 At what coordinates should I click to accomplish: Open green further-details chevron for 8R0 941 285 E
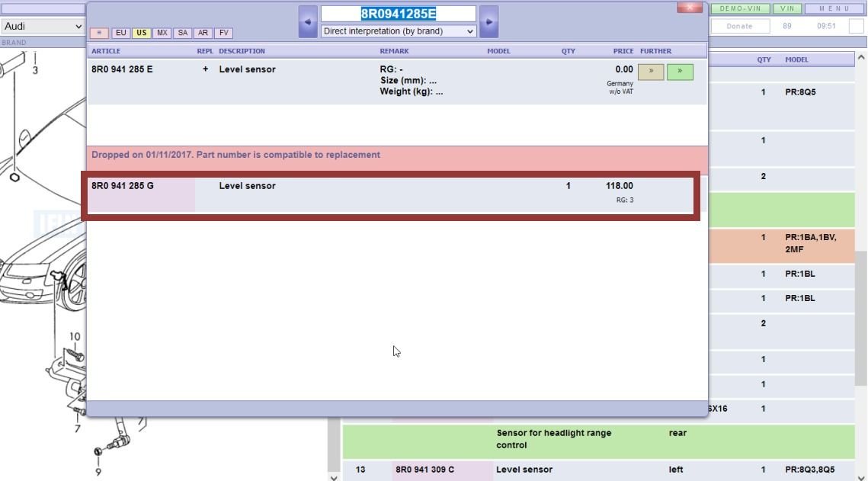coord(681,70)
